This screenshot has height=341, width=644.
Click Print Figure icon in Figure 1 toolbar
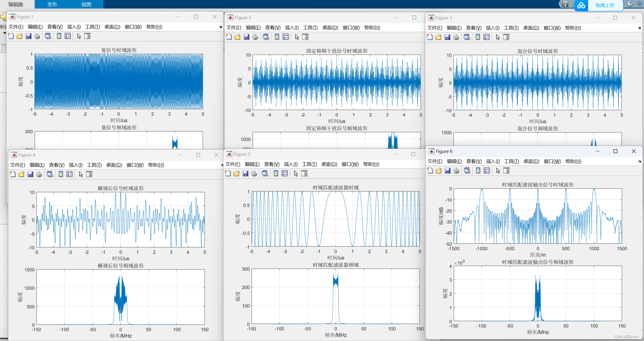point(37,36)
